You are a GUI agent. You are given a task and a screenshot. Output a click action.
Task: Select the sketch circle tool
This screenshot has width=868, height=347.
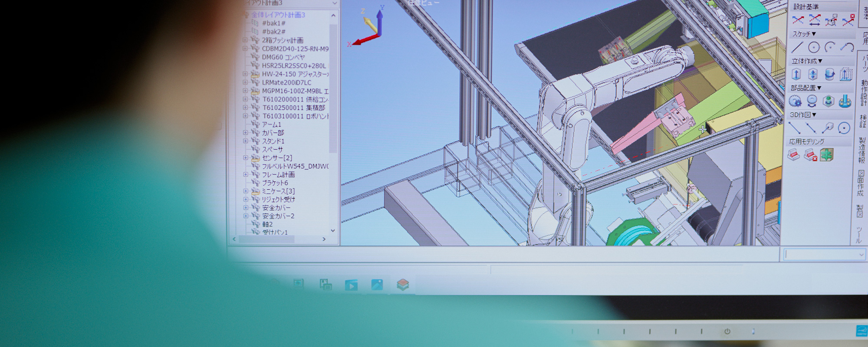814,47
